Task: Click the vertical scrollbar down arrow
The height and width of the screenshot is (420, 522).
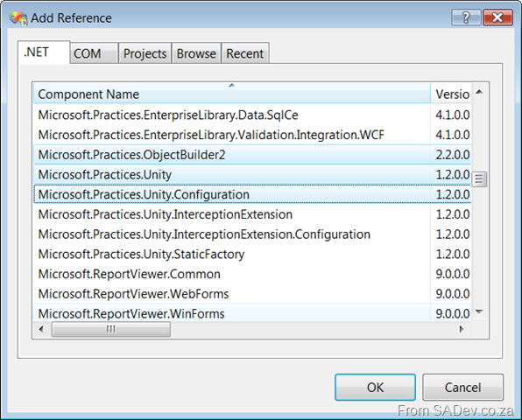Action: click(479, 311)
